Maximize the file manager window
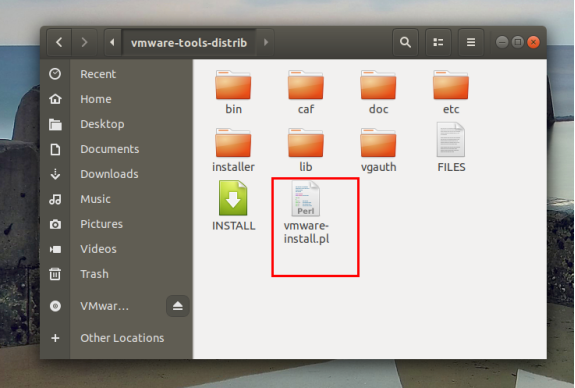 click(518, 43)
